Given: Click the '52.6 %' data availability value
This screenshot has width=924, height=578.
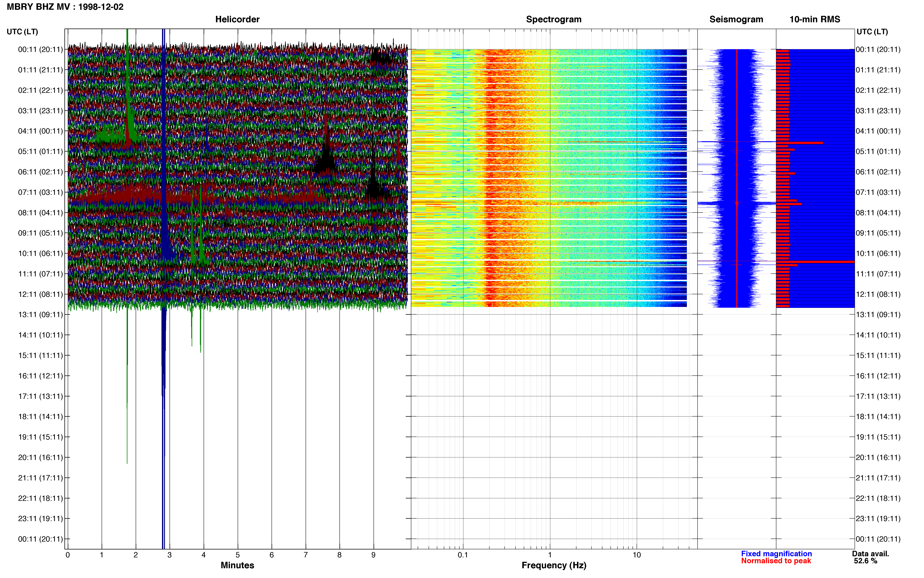Looking at the screenshot, I should click(x=865, y=561).
